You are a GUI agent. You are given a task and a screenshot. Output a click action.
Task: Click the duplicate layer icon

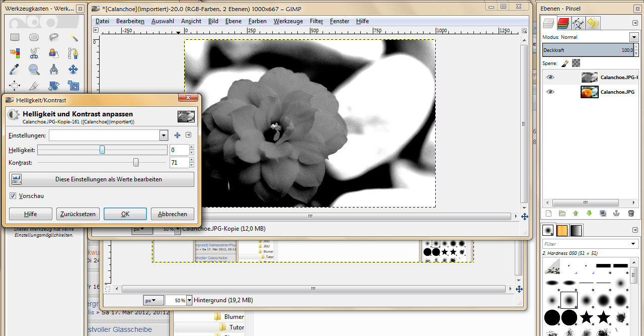tap(603, 214)
